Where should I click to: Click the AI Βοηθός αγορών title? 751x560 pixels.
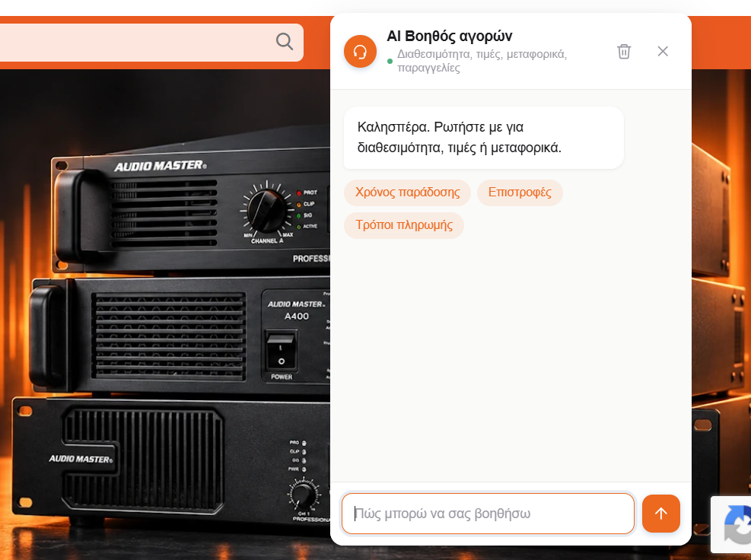click(x=449, y=36)
